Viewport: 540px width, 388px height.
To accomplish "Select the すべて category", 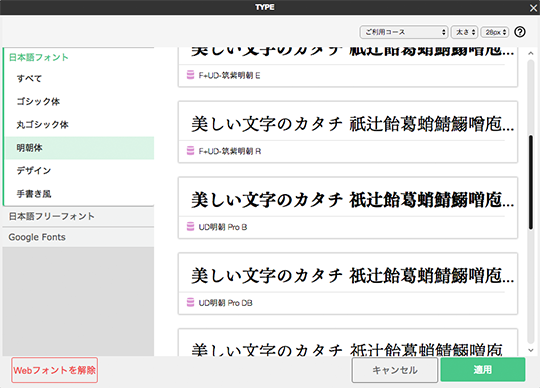I will click(x=80, y=78).
